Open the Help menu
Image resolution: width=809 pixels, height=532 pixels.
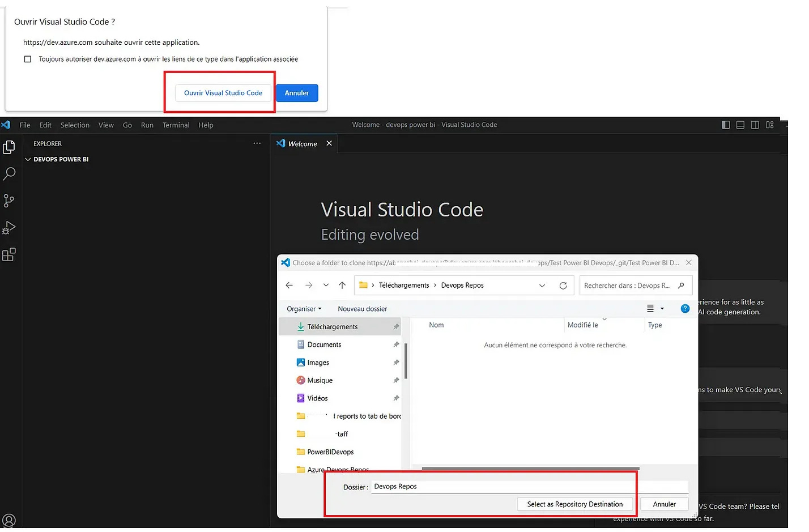click(206, 125)
